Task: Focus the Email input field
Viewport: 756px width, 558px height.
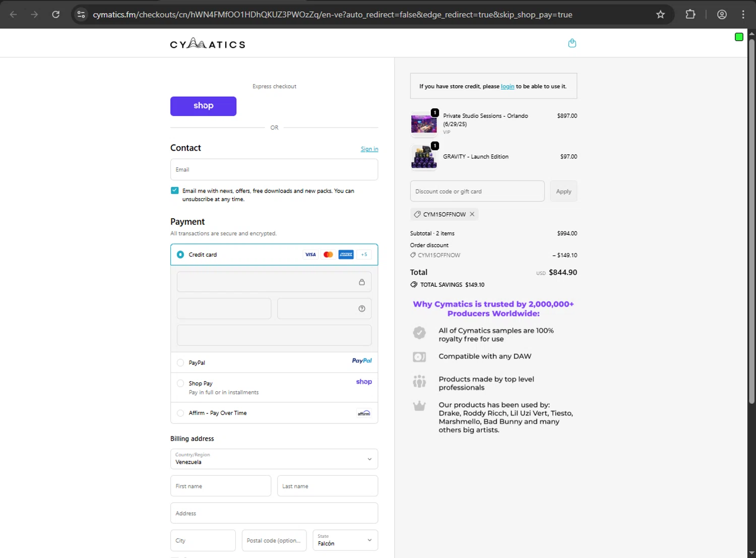Action: point(274,169)
